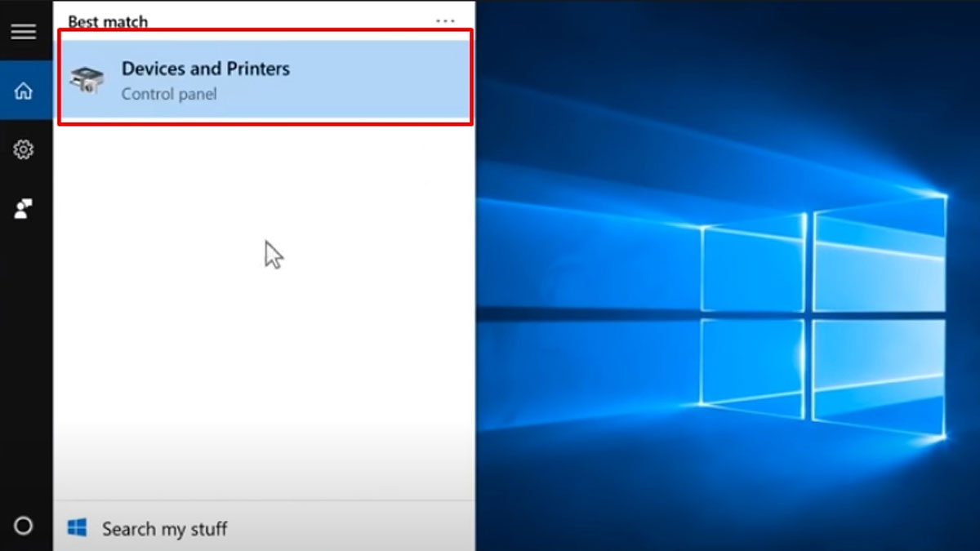980x551 pixels.
Task: Open the Settings gear in the search sidebar
Action: tap(23, 149)
